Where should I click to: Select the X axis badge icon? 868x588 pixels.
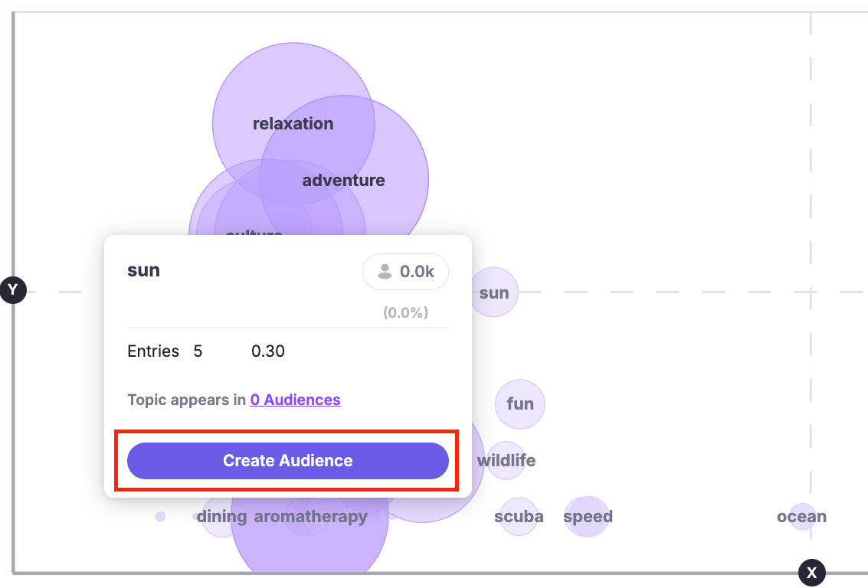click(812, 572)
